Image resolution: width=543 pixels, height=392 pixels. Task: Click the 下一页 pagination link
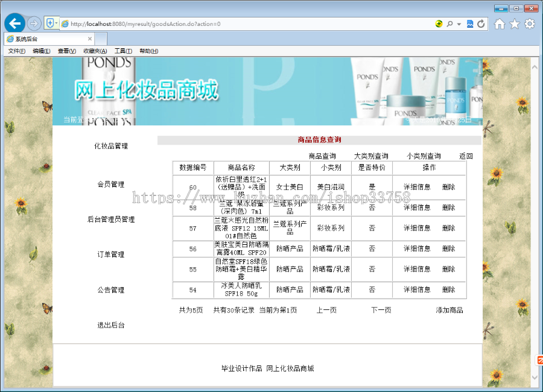coord(381,309)
